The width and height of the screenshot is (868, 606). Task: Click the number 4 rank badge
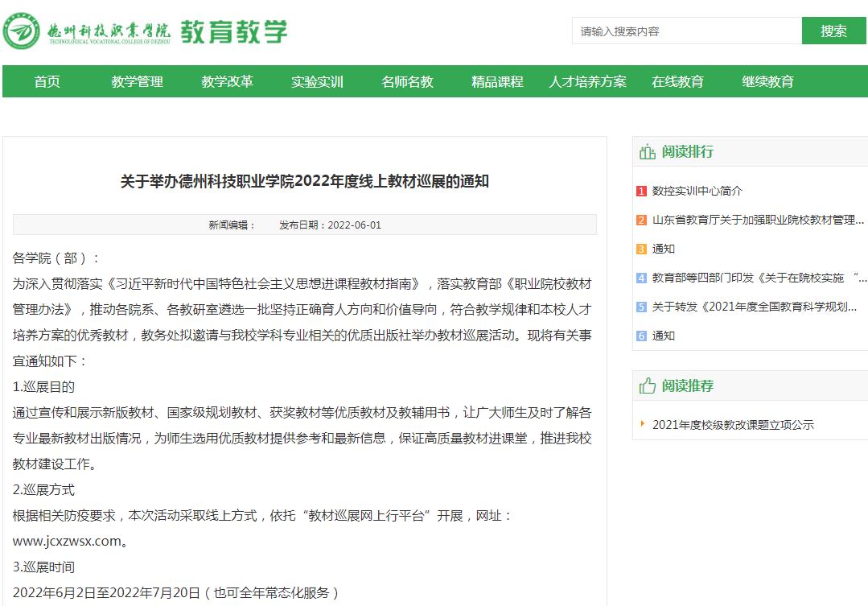(641, 278)
